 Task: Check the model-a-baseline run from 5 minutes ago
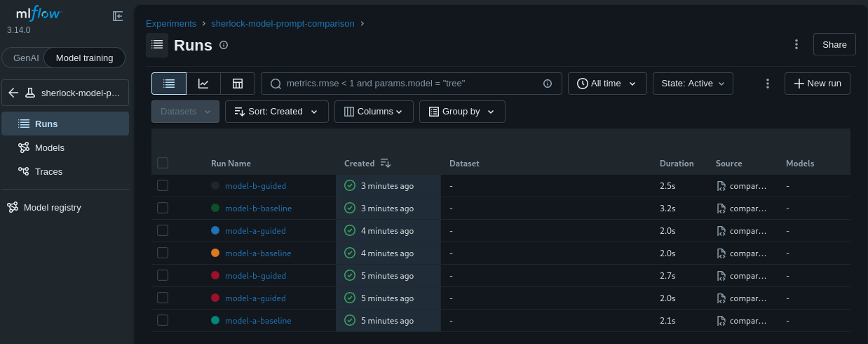click(x=163, y=320)
